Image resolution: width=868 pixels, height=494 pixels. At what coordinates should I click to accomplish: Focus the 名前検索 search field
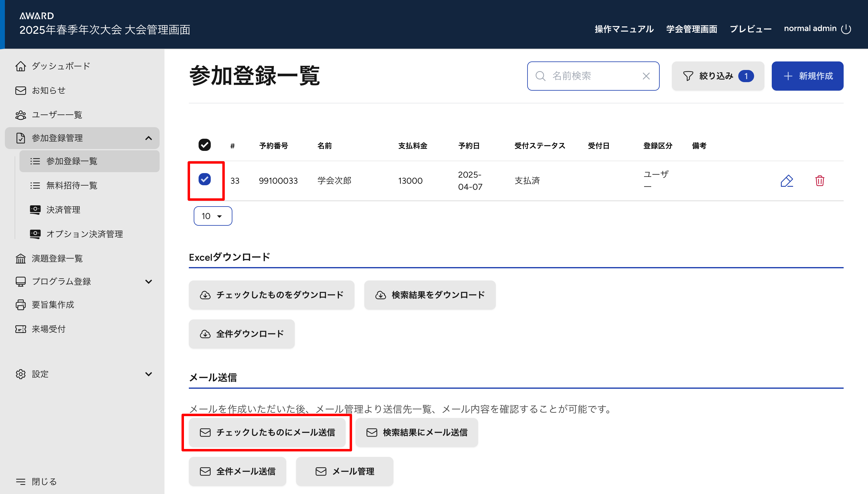click(591, 76)
